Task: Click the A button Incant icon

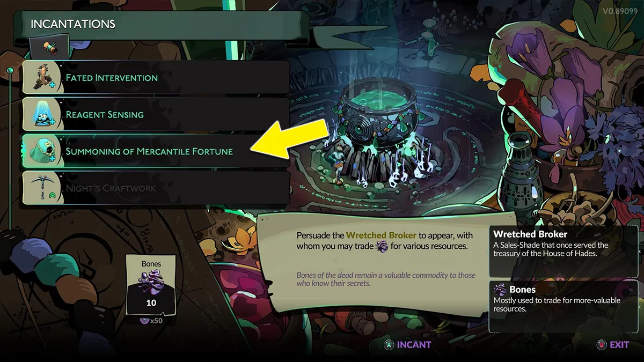Action: coord(389,345)
